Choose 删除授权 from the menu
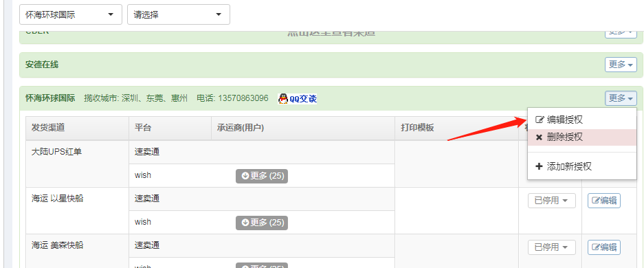Screen dimensions: 644x268 (581, 137)
